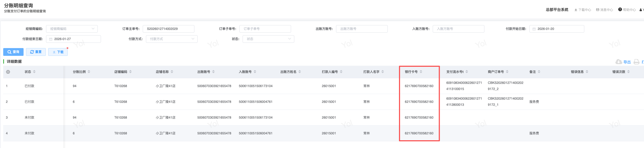This screenshot has width=644, height=148.
Task: Sort by 商户订单号 column
Action: (507, 72)
